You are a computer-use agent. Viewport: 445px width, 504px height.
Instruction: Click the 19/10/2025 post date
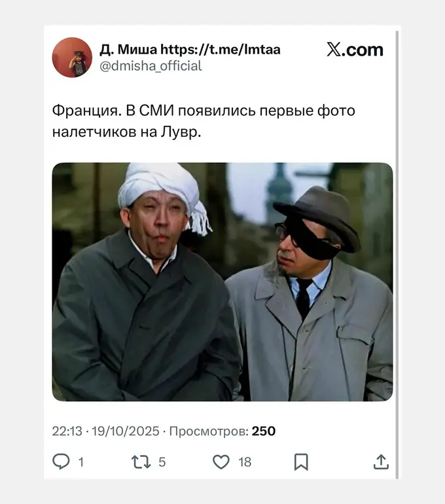(x=126, y=431)
